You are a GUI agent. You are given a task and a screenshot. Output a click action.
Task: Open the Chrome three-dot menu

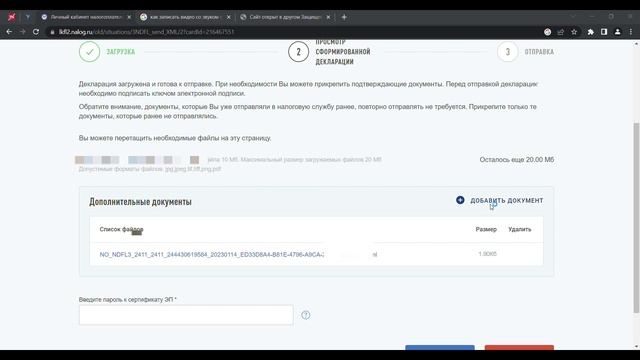(x=631, y=32)
